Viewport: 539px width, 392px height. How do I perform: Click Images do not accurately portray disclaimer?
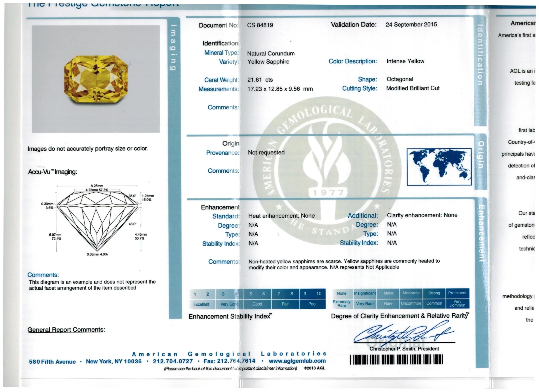[87, 149]
